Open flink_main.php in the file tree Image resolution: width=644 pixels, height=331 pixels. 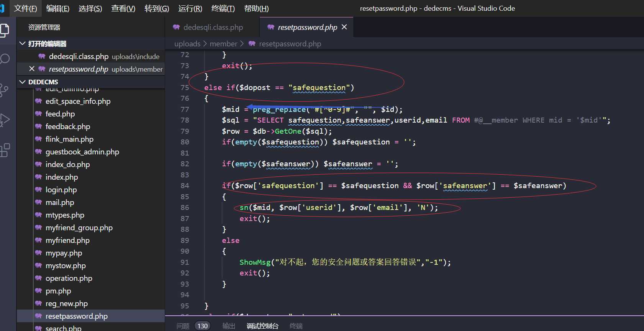(91, 139)
